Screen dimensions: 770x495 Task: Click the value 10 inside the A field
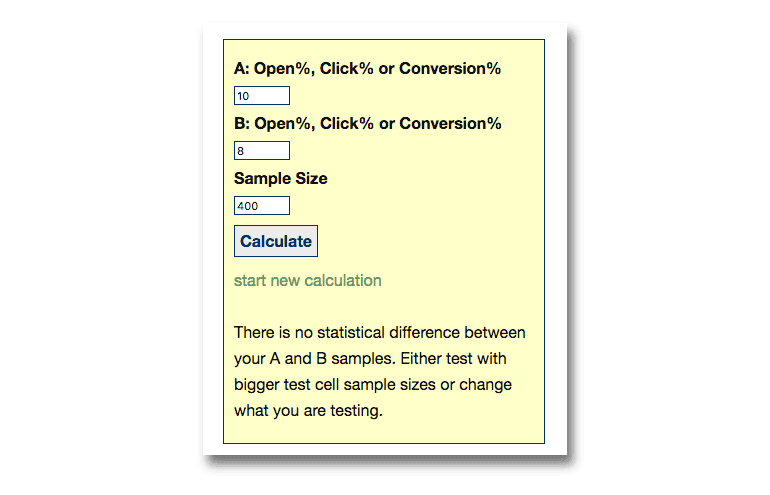(244, 97)
